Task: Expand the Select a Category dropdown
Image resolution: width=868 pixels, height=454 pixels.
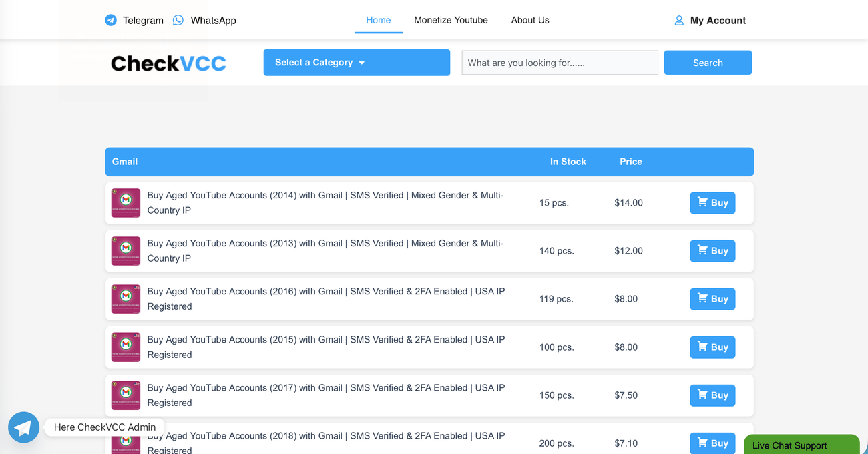Action: [x=357, y=63]
